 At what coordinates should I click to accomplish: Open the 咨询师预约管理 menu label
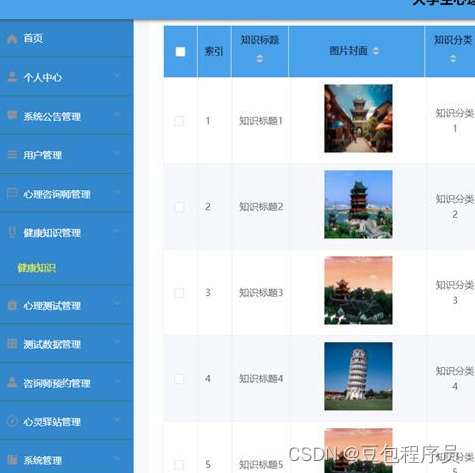tap(57, 383)
